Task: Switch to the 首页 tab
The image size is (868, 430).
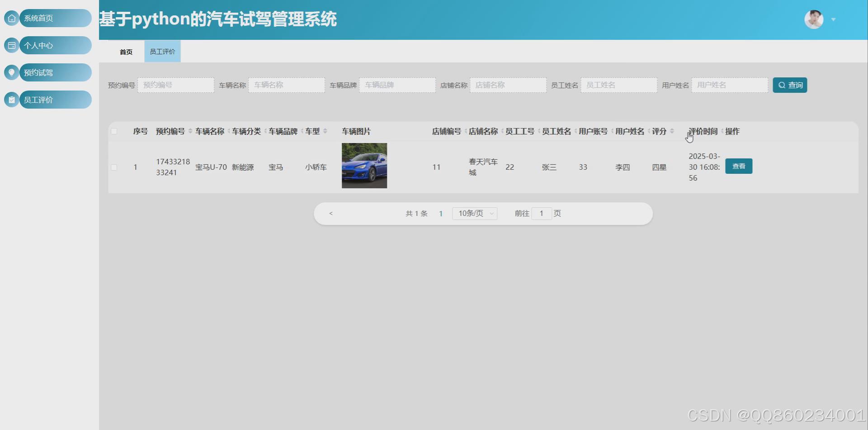Action: [126, 51]
